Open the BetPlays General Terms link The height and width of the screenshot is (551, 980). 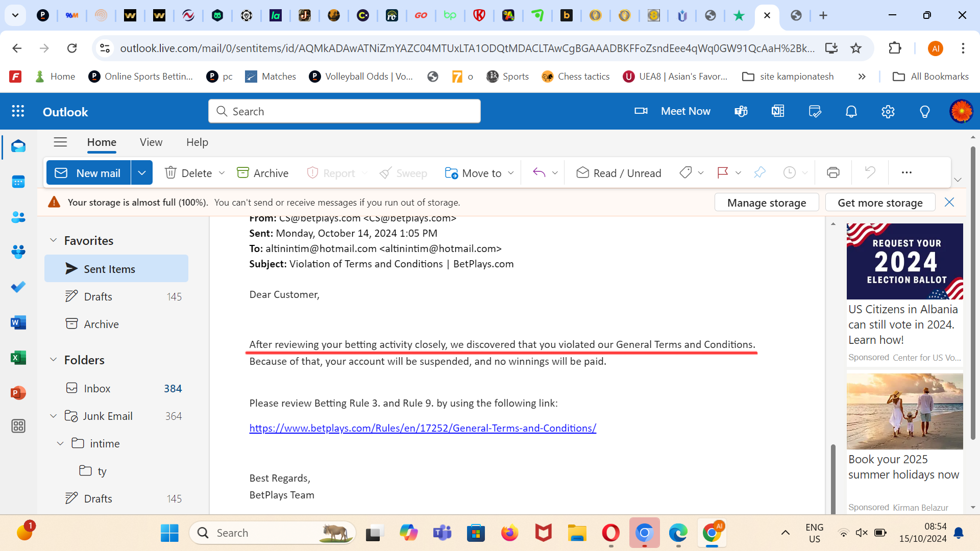(x=423, y=428)
